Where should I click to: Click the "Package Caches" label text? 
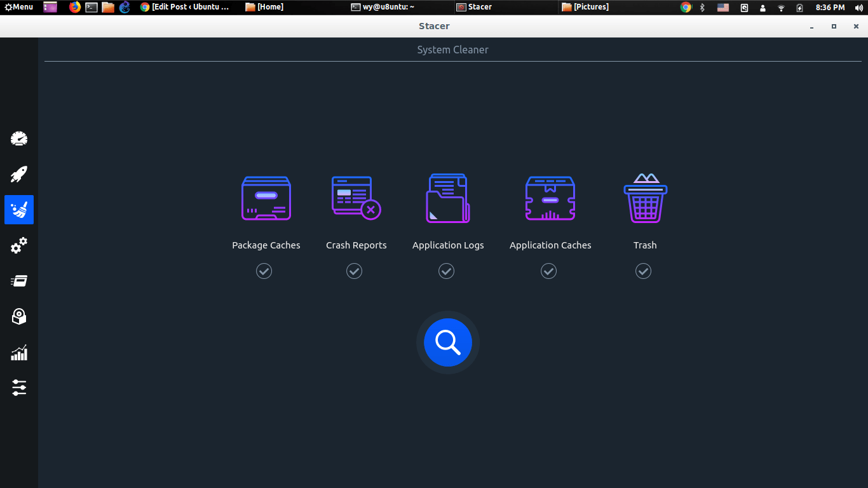(x=266, y=245)
